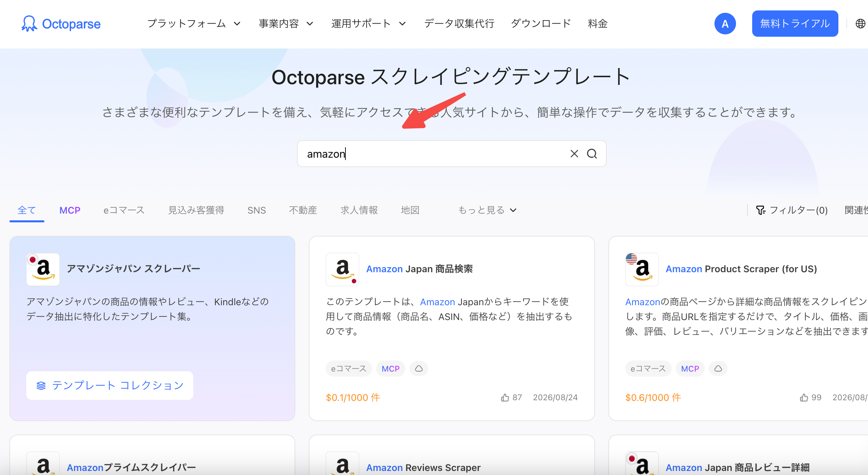Click the 2026/08/24 date on 商品検索 card
The image size is (868, 475).
(555, 398)
